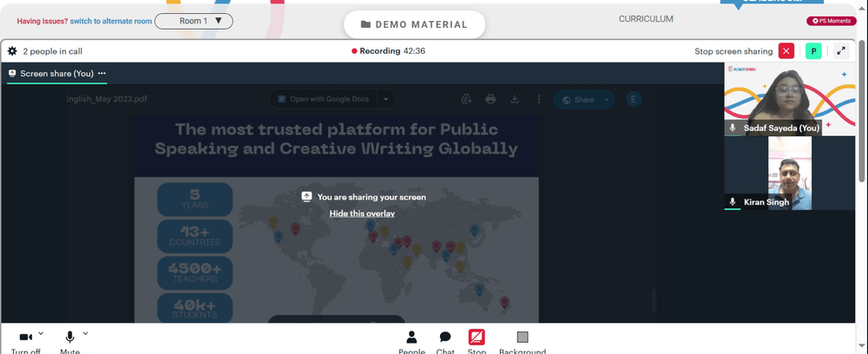Click the download icon in PDF viewer
This screenshot has width=868, height=354.
pyautogui.click(x=515, y=99)
